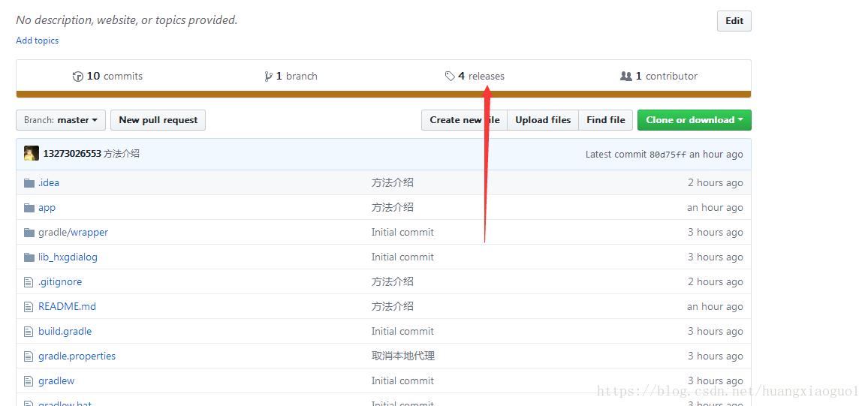
Task: Click the README.md file icon
Action: point(29,306)
